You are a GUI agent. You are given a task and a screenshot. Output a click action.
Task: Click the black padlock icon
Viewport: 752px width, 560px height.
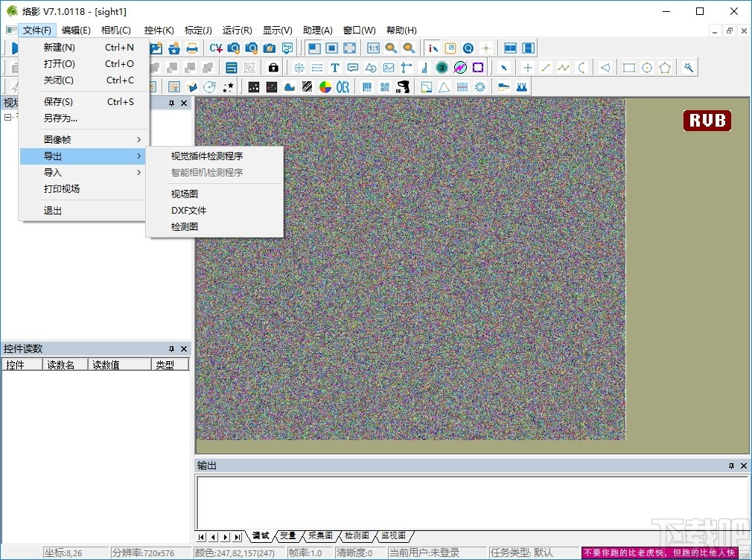point(273,68)
